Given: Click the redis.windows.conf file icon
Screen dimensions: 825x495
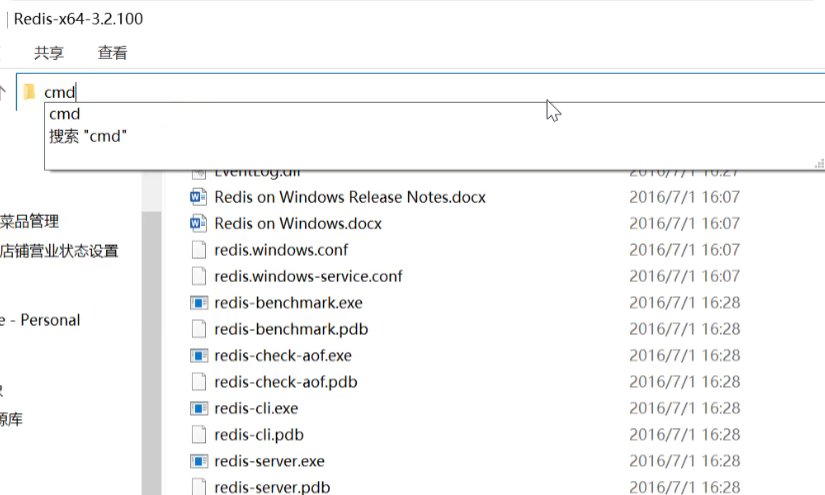Looking at the screenshot, I should (x=198, y=250).
